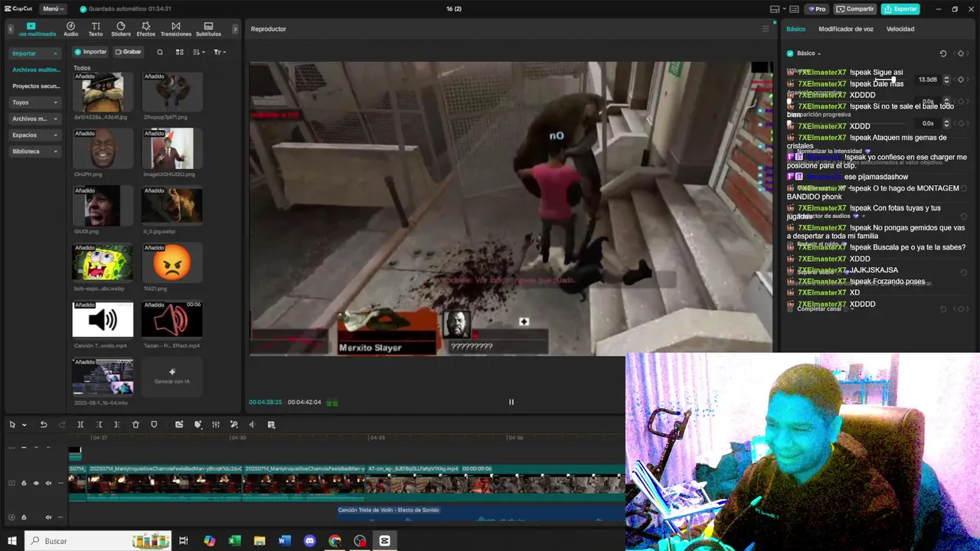Open the Audio media tab

click(70, 29)
